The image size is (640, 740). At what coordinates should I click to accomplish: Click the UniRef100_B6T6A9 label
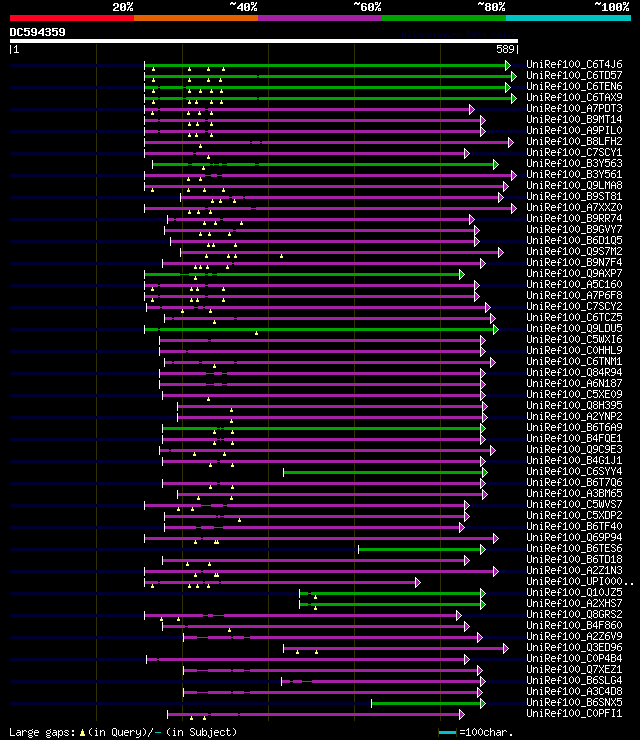574,427
